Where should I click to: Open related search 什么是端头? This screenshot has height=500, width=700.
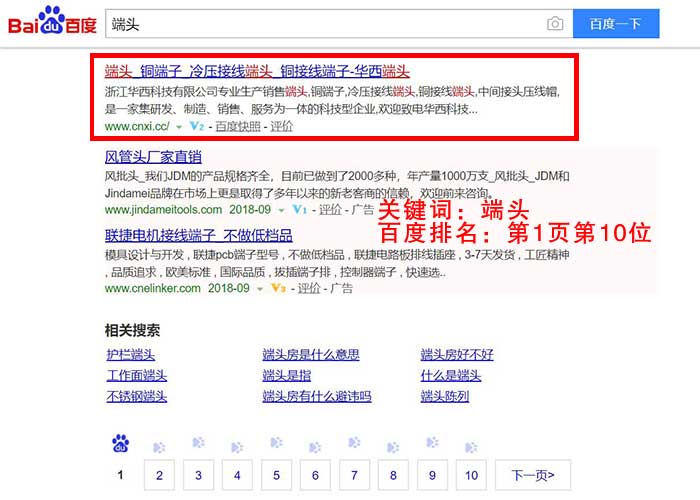[451, 375]
